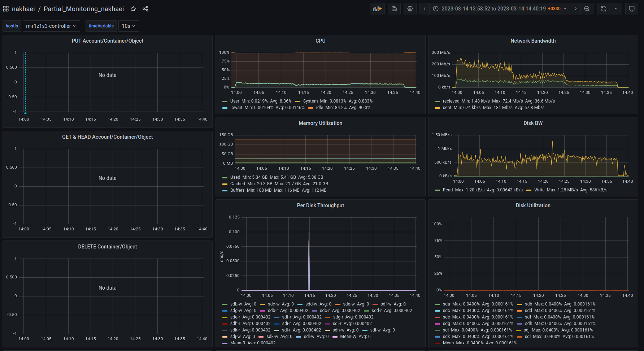
Task: Toggle the User series in CPU legend
Action: pyautogui.click(x=235, y=101)
